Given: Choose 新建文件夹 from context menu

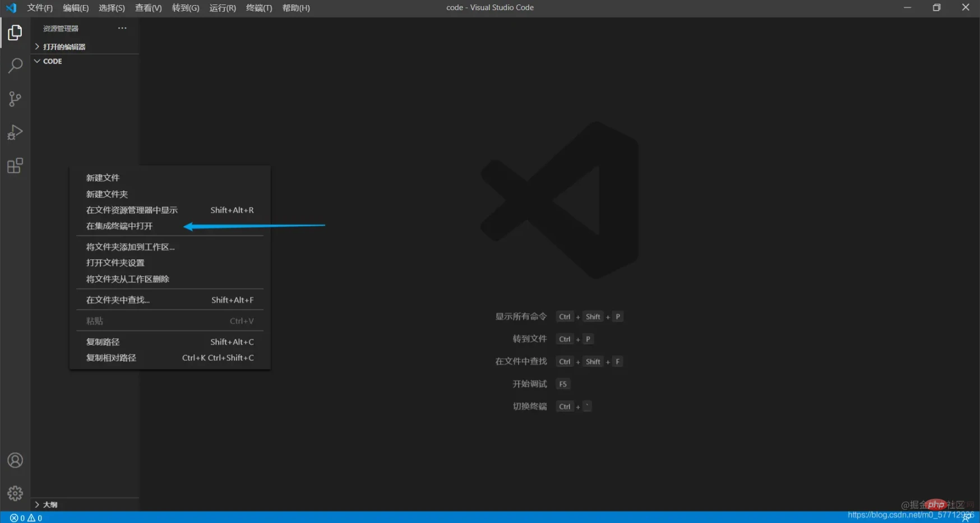Looking at the screenshot, I should click(170, 194).
